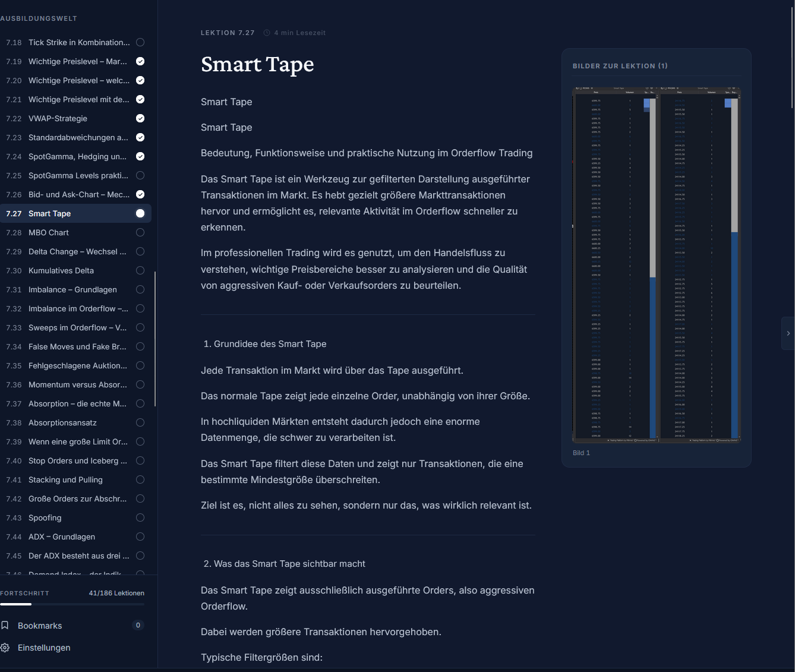Screen dimensions: 795x672
Task: Mark lesson 7.29 Delta Change complete
Action: [x=140, y=251]
